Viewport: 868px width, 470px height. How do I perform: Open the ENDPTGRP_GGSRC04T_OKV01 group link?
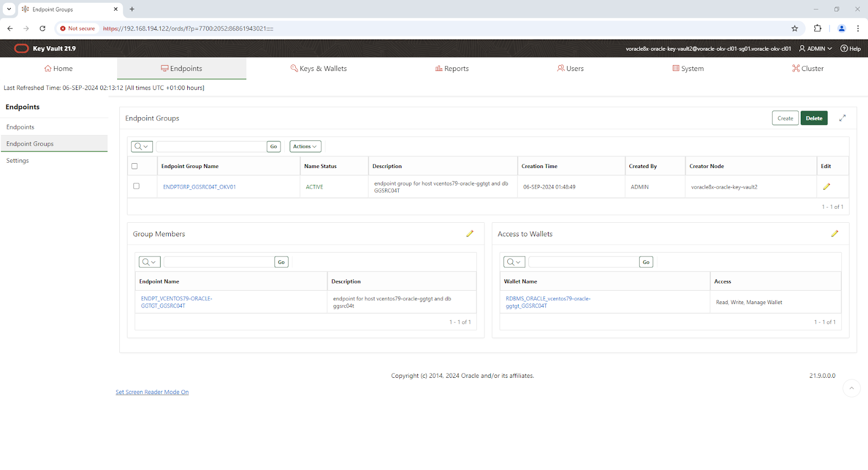(x=199, y=187)
